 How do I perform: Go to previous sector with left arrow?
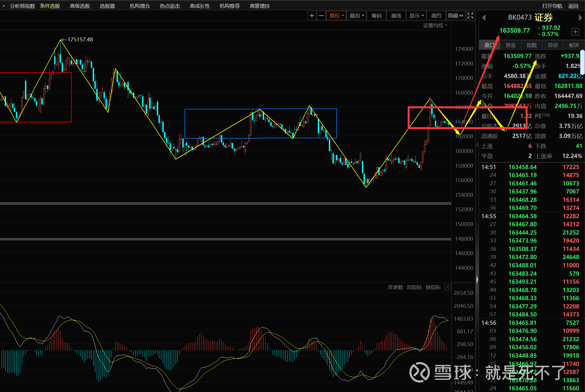click(x=484, y=18)
